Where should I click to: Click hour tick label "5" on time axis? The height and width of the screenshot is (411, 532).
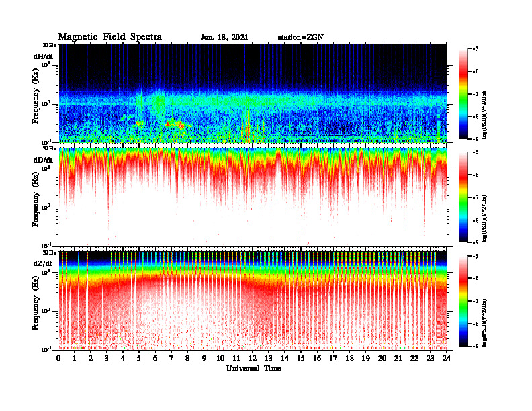(140, 359)
